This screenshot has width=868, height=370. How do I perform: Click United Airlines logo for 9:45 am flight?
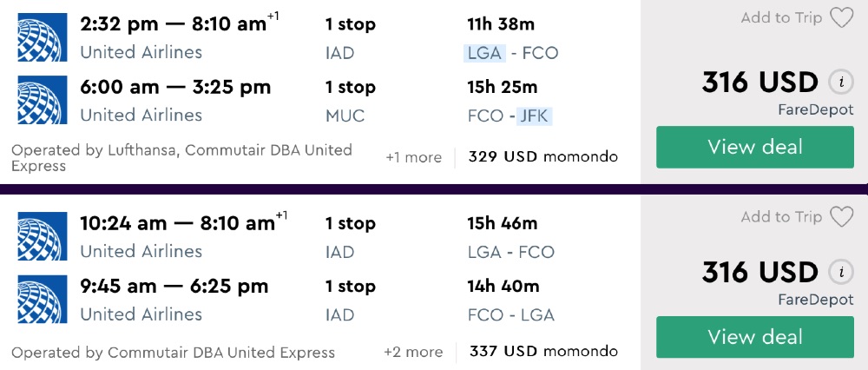click(43, 300)
